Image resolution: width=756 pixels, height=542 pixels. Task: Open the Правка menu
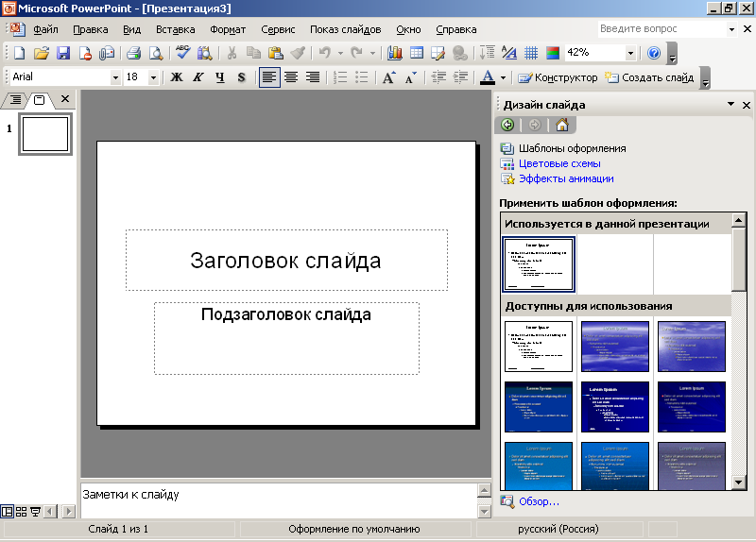click(x=90, y=29)
